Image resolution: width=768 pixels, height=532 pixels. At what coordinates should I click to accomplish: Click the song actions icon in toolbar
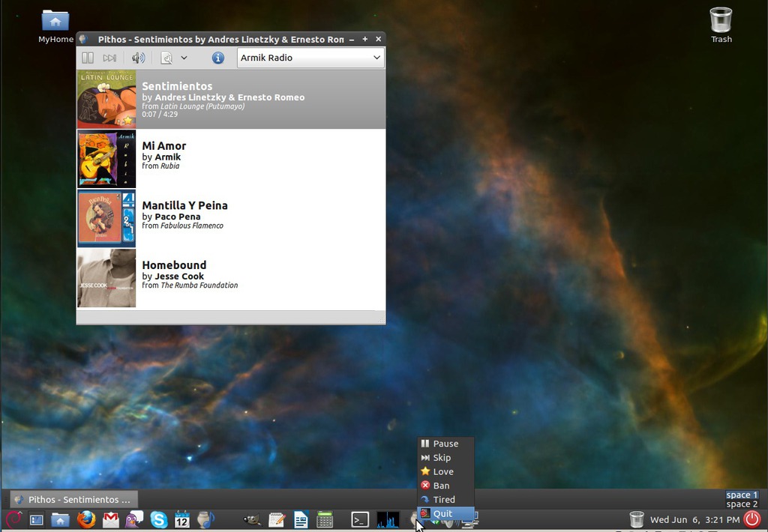166,58
